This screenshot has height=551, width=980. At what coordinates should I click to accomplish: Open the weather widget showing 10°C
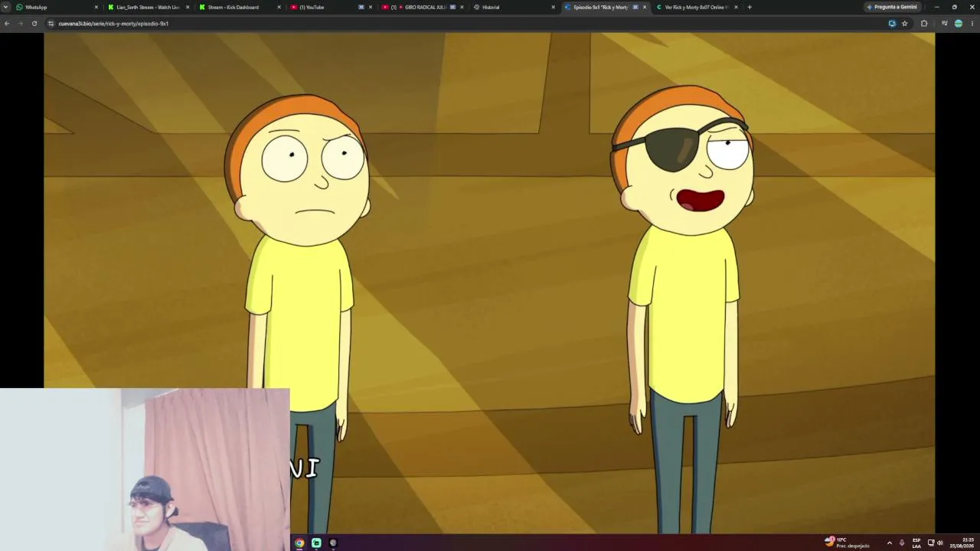coord(847,543)
